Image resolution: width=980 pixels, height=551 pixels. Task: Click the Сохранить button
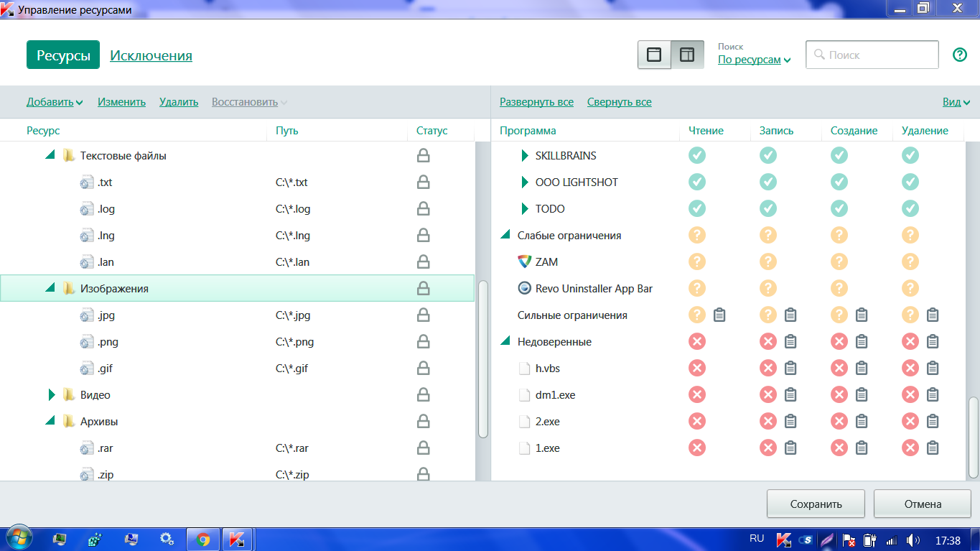point(816,504)
